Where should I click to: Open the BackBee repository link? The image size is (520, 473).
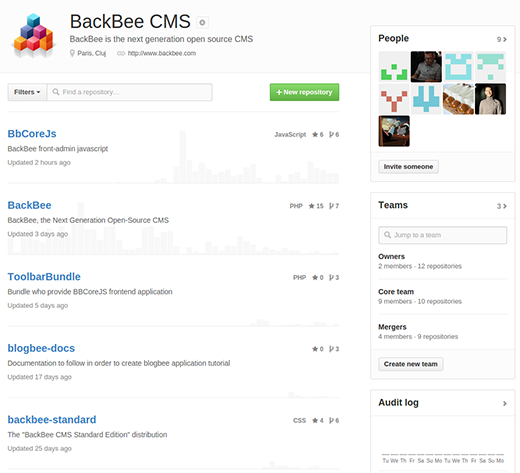point(29,205)
